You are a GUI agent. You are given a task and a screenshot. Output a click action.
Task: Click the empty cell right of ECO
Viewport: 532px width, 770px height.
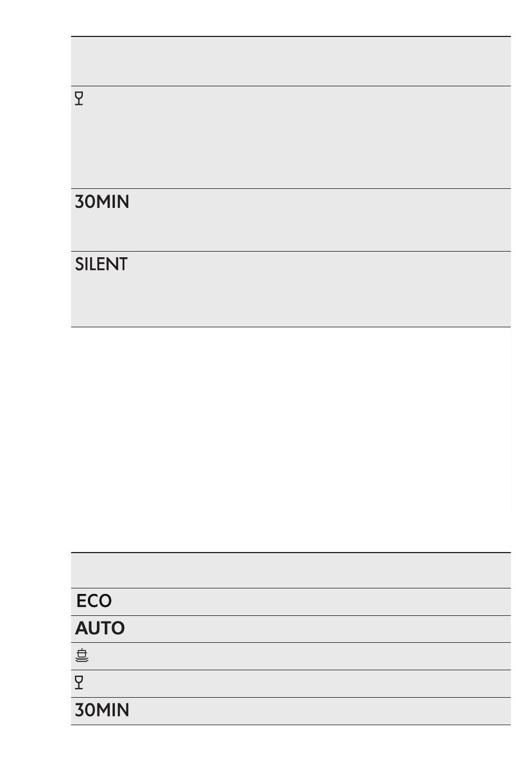tap(314, 601)
